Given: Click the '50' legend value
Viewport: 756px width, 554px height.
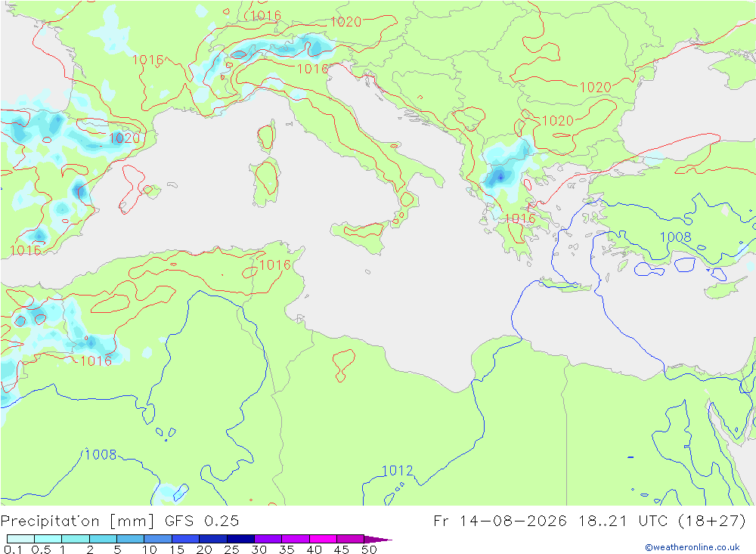Looking at the screenshot, I should pos(369,549).
